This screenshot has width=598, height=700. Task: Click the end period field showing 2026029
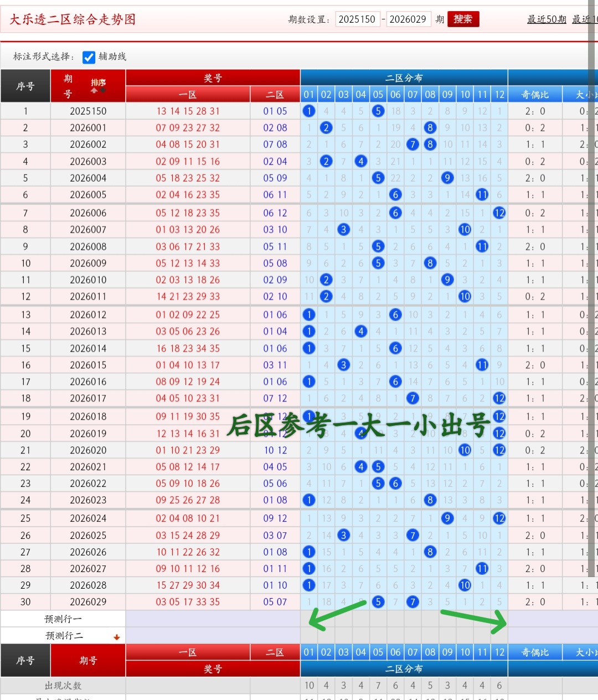click(x=409, y=19)
